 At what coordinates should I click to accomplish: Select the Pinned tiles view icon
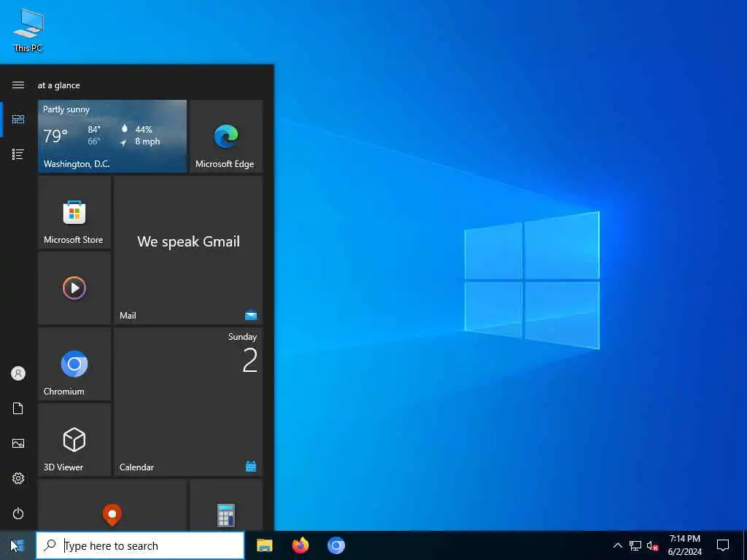pos(18,119)
